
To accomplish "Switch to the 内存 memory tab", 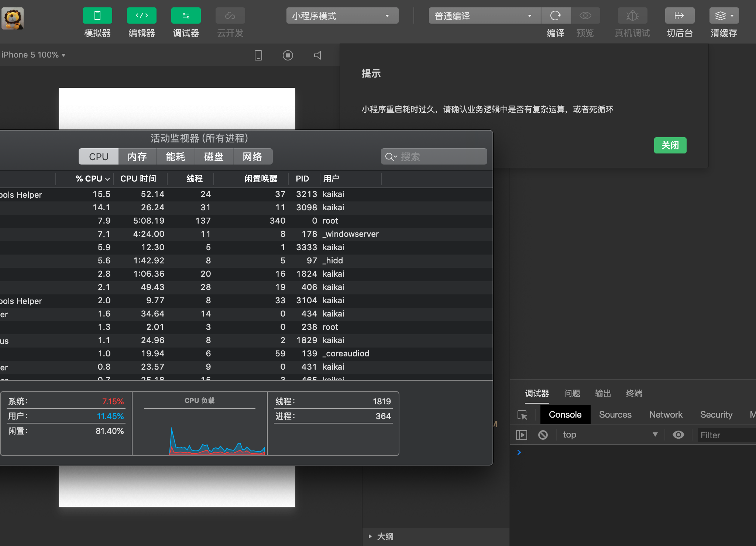I will (137, 157).
